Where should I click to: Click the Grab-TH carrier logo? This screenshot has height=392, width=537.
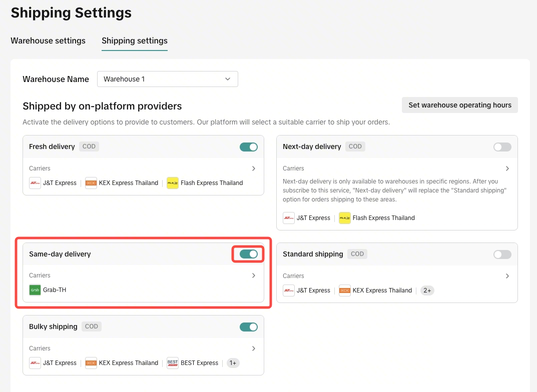[35, 290]
